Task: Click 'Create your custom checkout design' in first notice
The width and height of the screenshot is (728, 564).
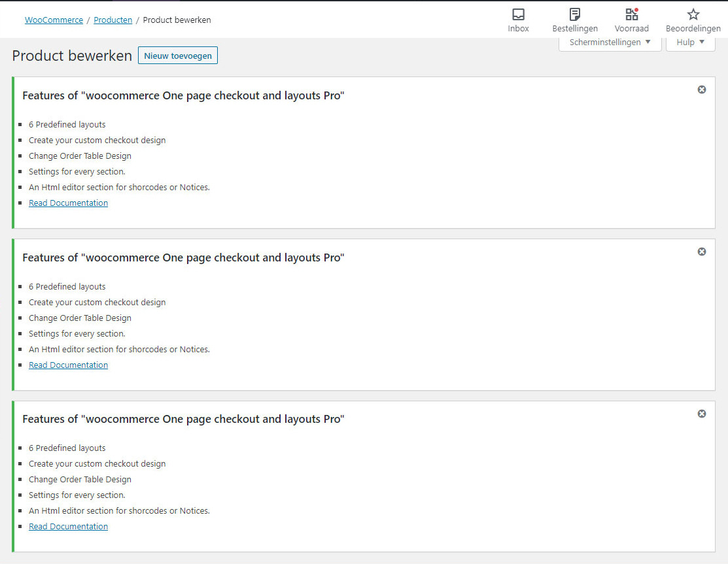Action: pos(97,141)
